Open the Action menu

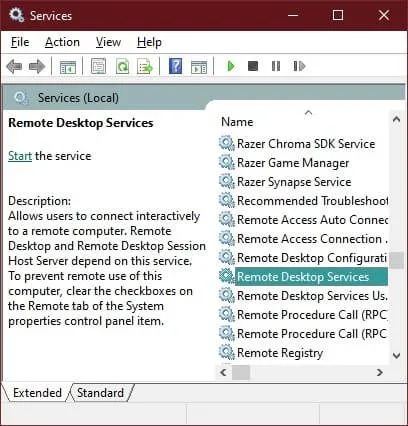[62, 42]
